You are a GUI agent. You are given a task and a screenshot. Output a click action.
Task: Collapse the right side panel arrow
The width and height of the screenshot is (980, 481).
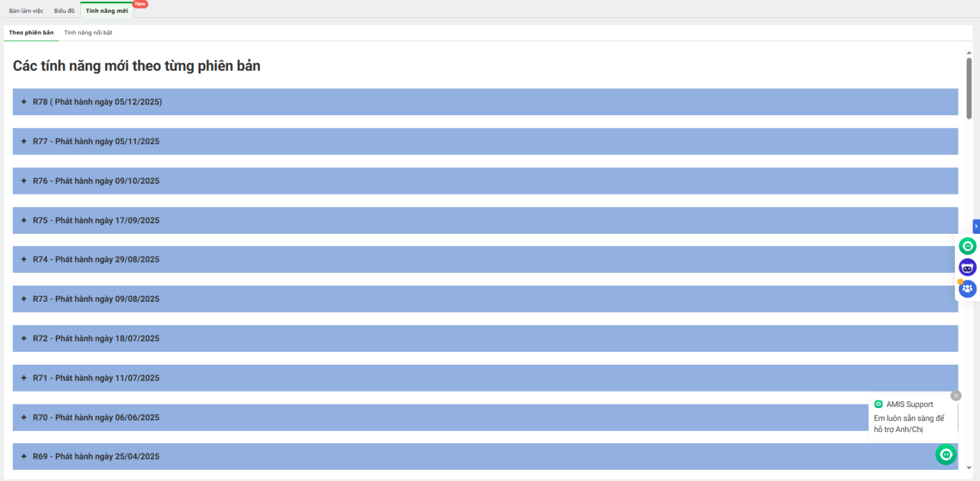point(976,226)
